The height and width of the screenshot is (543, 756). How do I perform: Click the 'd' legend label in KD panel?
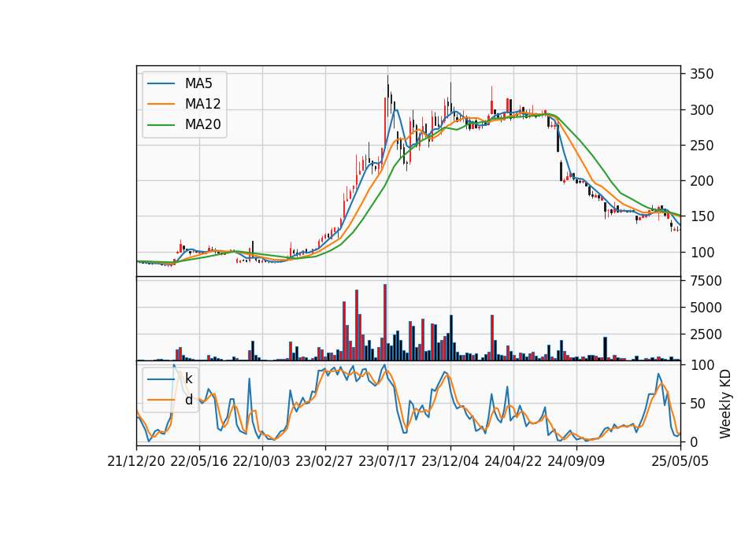click(188, 400)
